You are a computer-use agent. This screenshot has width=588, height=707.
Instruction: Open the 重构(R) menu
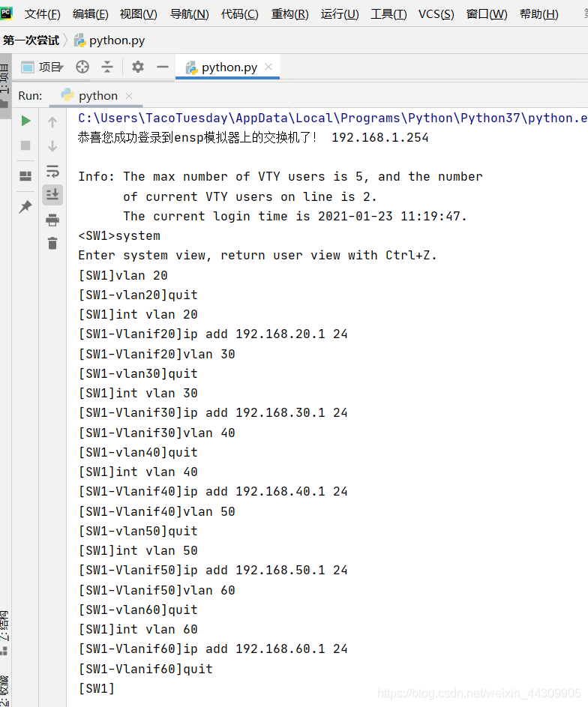coord(290,14)
